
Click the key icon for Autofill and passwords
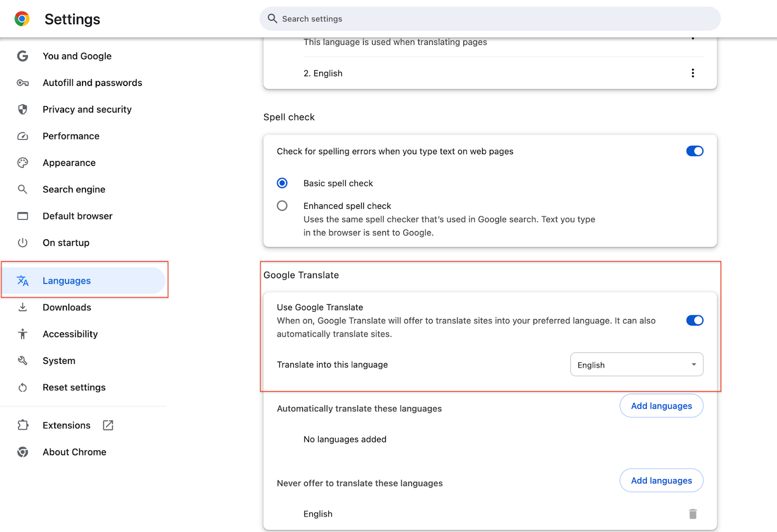(x=22, y=83)
